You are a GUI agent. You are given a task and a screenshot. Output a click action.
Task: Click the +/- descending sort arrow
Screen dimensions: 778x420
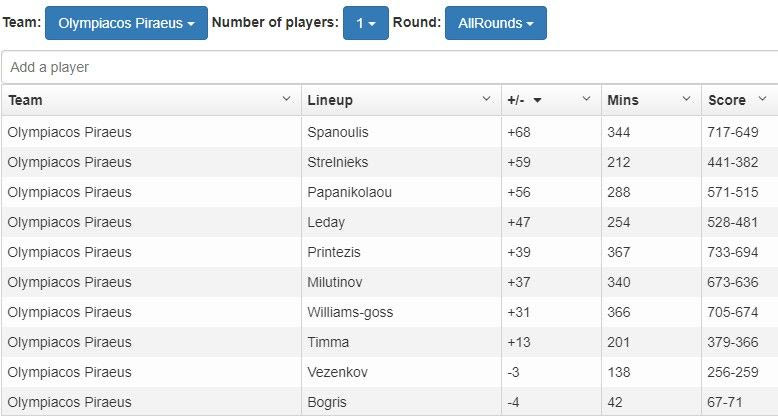pyautogui.click(x=537, y=100)
